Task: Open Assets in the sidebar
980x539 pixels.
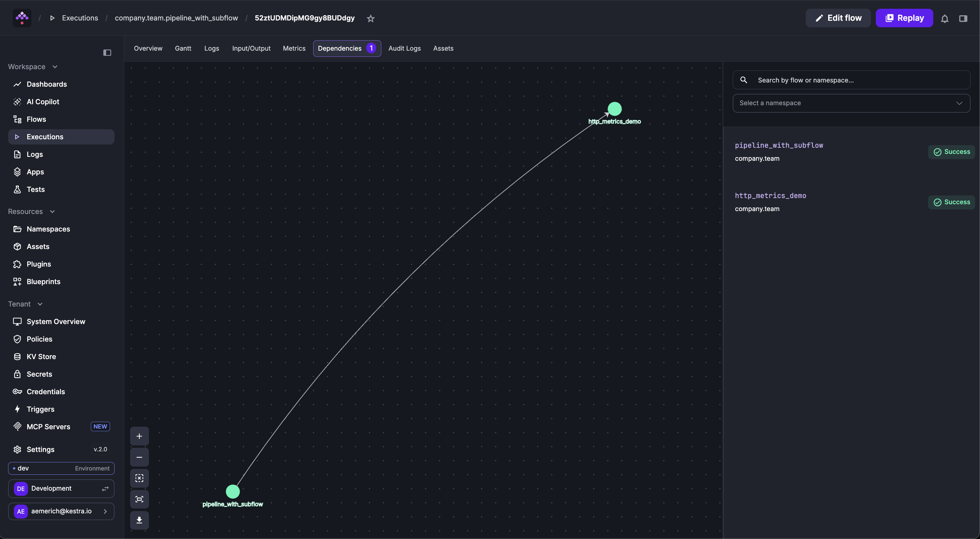Action: pyautogui.click(x=61, y=246)
